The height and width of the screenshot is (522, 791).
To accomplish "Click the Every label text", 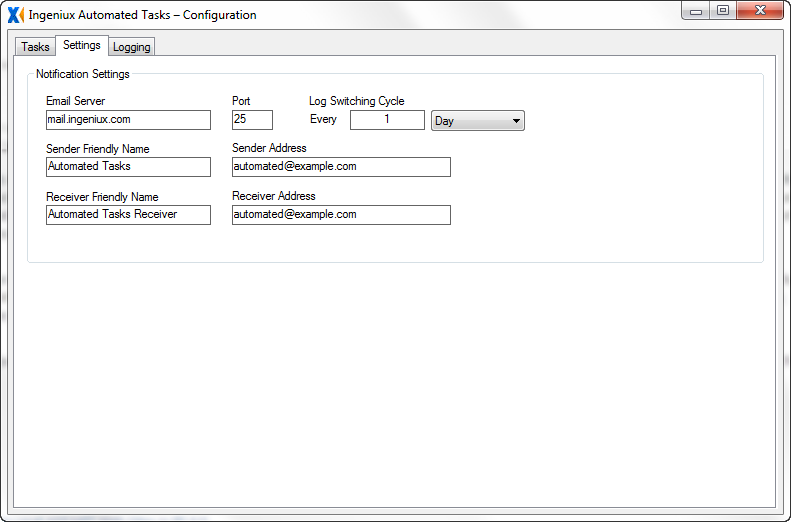I will (323, 120).
